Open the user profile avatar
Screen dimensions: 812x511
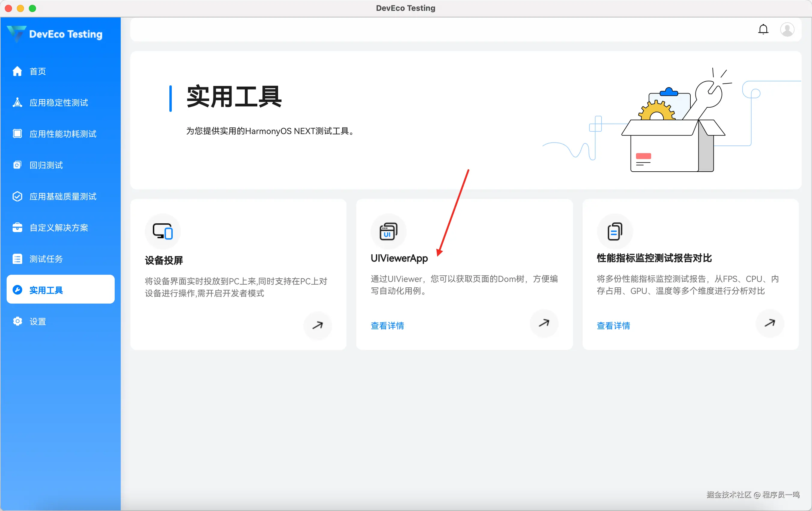pos(787,29)
